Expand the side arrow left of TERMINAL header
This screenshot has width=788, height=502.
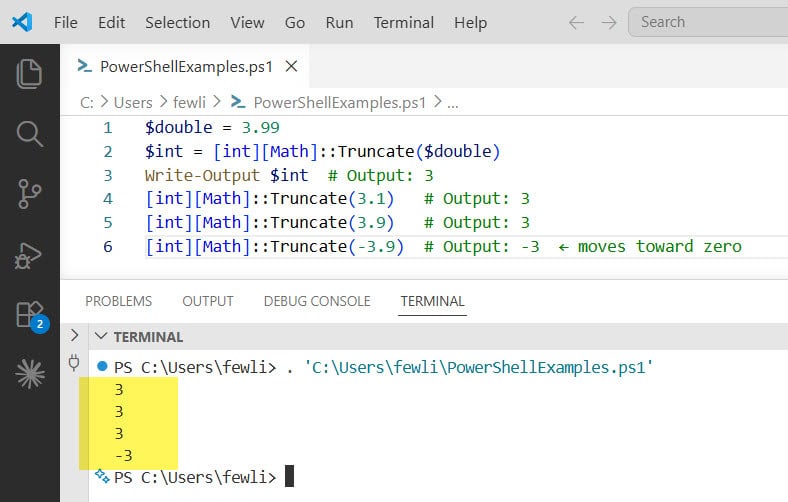(x=74, y=335)
